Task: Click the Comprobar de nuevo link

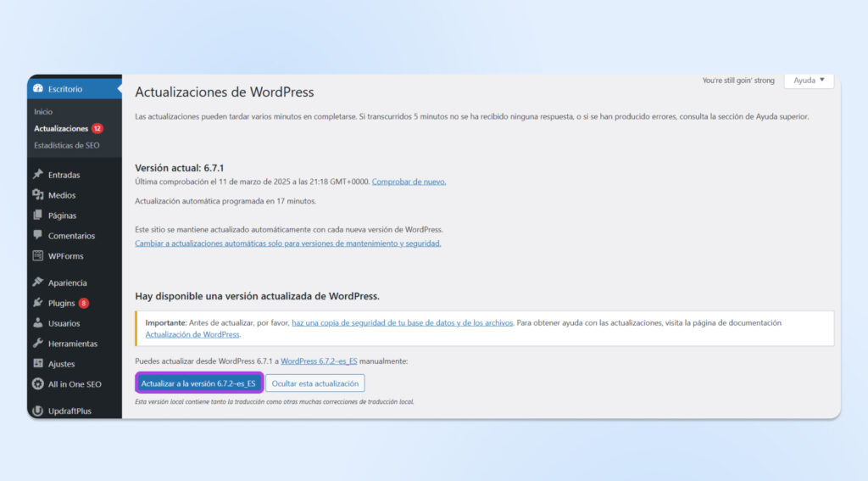Action: click(409, 182)
